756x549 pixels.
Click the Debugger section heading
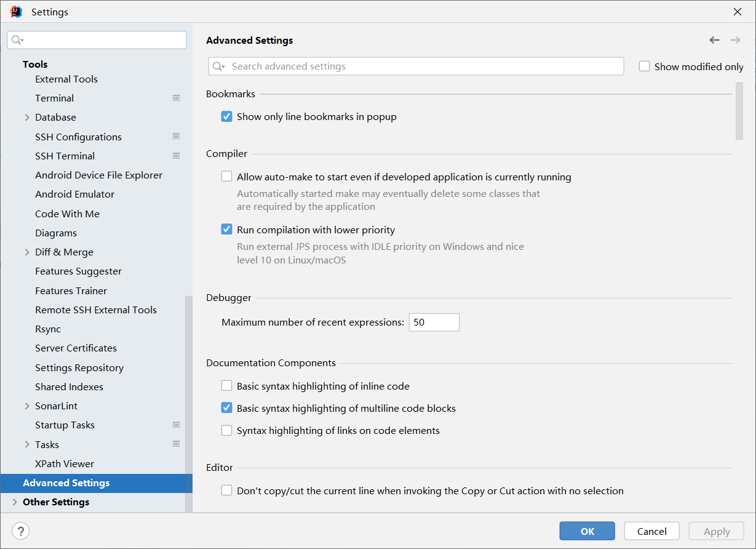tap(229, 298)
